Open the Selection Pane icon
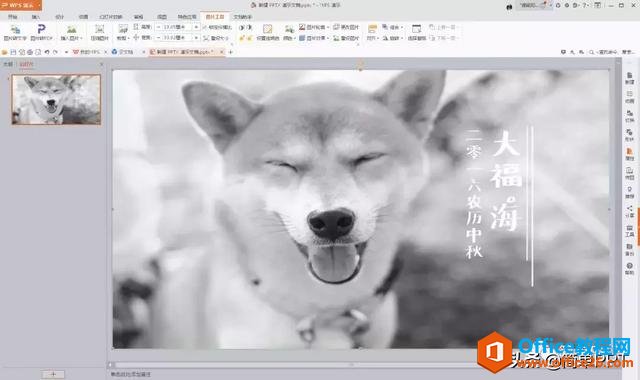This screenshot has width=640, height=380. coord(416,29)
